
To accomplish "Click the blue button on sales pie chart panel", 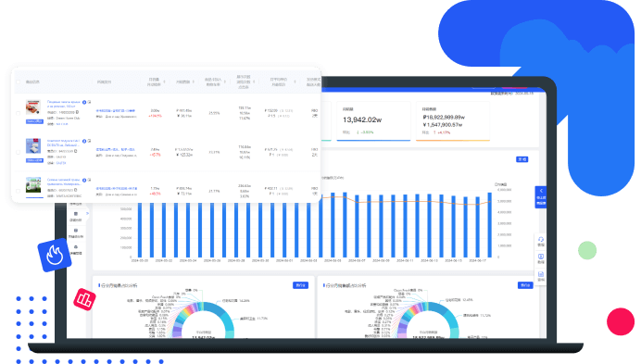I will 300,285.
